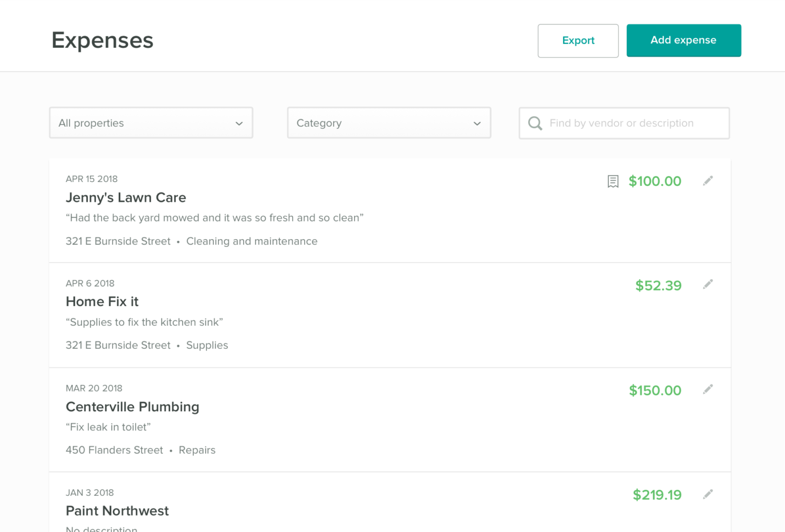The height and width of the screenshot is (532, 785).
Task: Open the All properties dropdown
Action: tap(150, 123)
